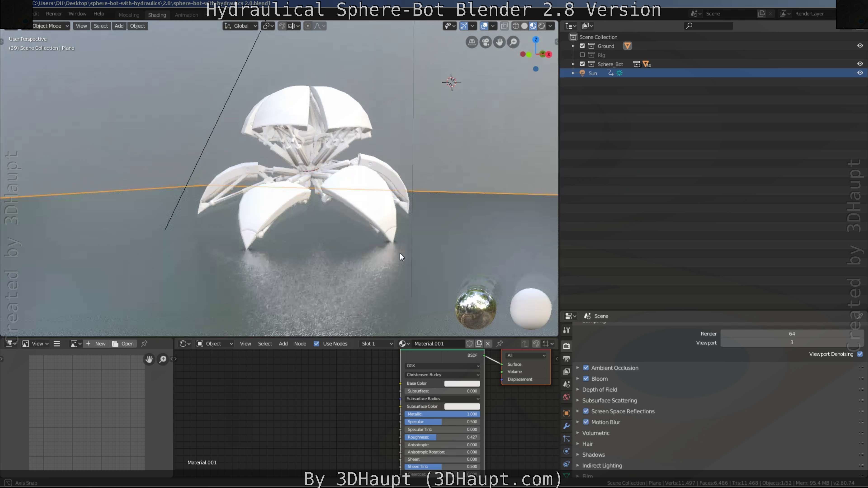Open Christensen-Burley subsurface method dropdown
868x488 pixels.
pos(442,375)
